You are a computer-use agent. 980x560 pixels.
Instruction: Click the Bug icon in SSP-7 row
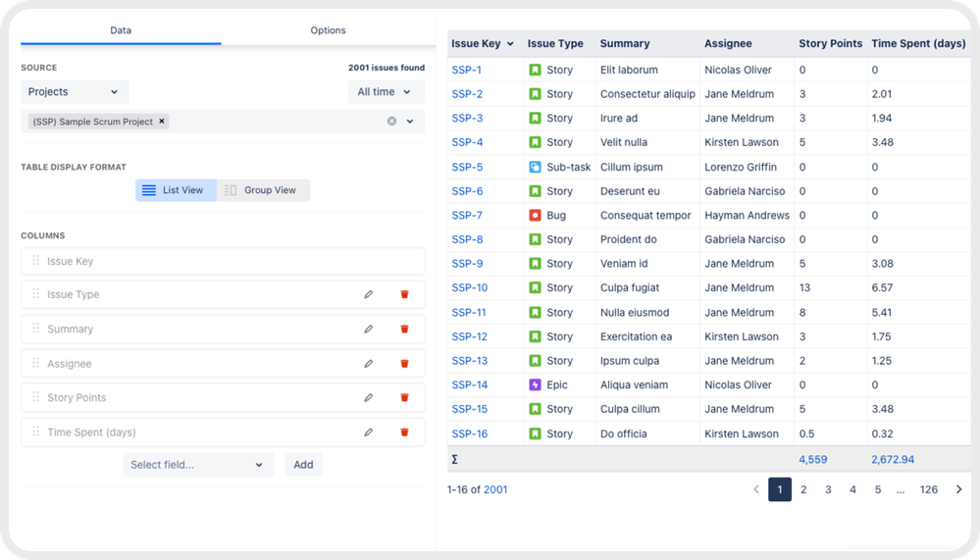(x=535, y=215)
